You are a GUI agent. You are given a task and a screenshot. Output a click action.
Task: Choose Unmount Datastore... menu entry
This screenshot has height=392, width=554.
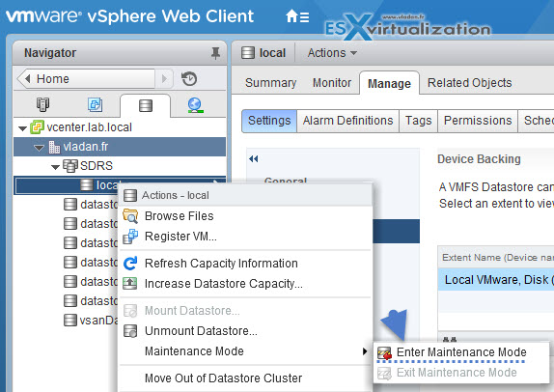pos(246,331)
